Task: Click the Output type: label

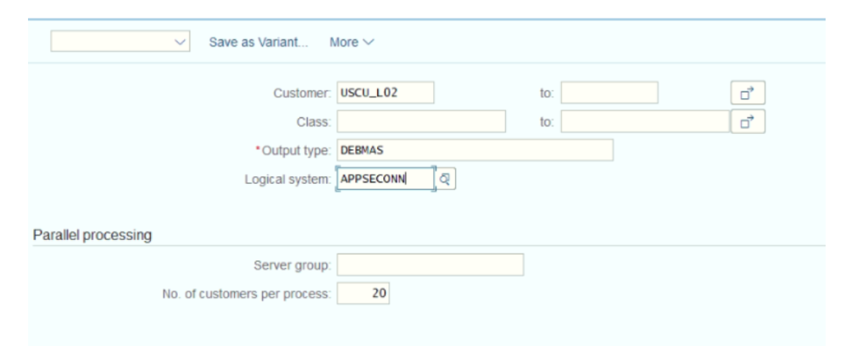Action: tap(294, 151)
